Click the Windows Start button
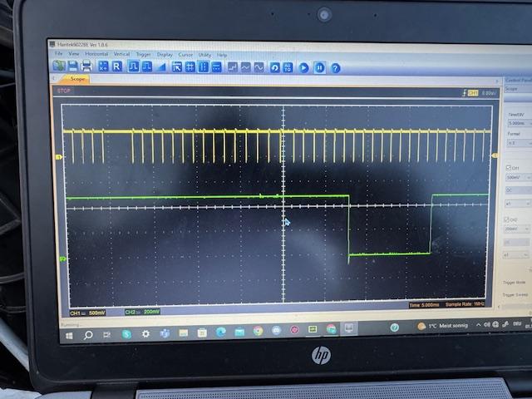 [x=69, y=333]
